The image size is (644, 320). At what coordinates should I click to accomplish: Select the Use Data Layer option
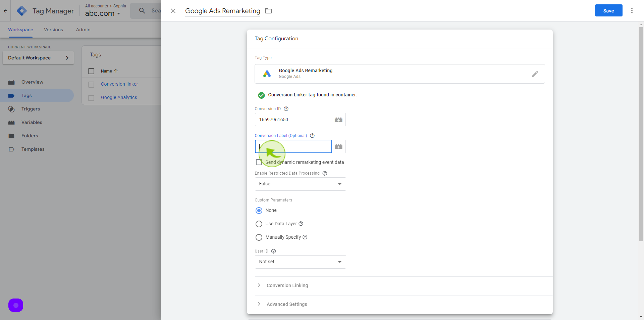coord(259,224)
